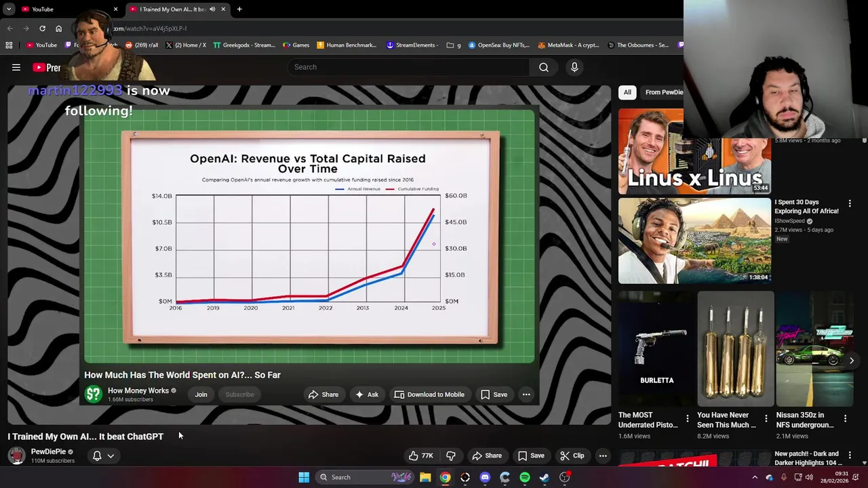The image size is (868, 488).
Task: Open the You Have Never Seen This short
Action: (x=735, y=349)
